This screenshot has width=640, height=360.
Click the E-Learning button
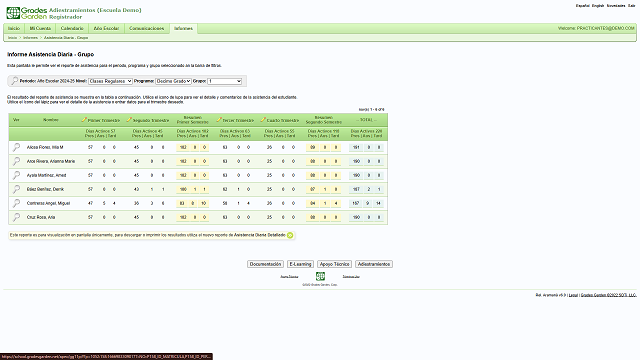[300, 264]
